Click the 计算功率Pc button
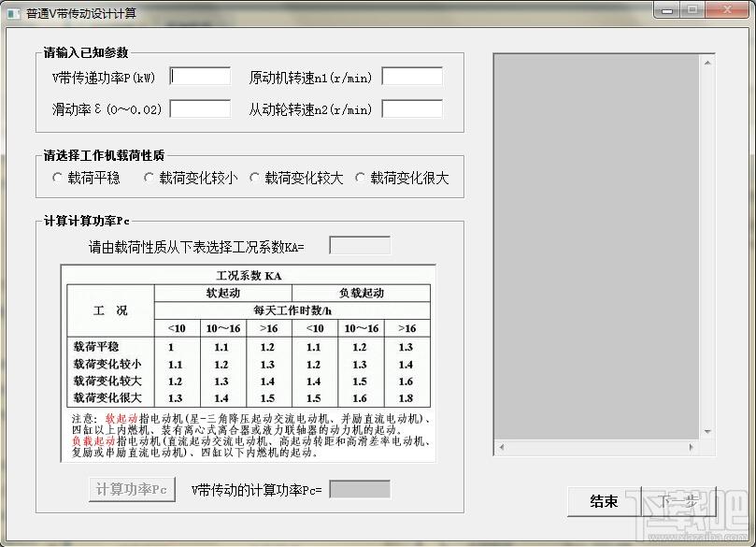The width and height of the screenshot is (756, 547). (132, 490)
